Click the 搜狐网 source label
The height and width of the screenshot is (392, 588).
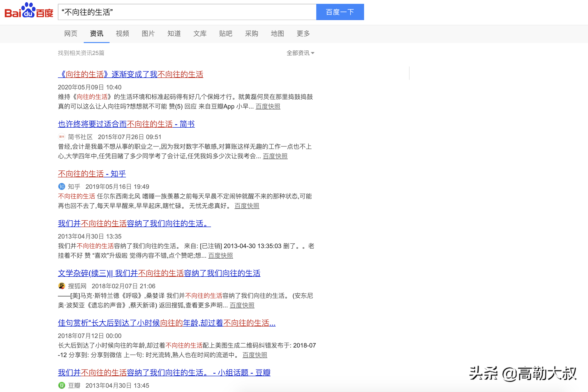pyautogui.click(x=77, y=286)
